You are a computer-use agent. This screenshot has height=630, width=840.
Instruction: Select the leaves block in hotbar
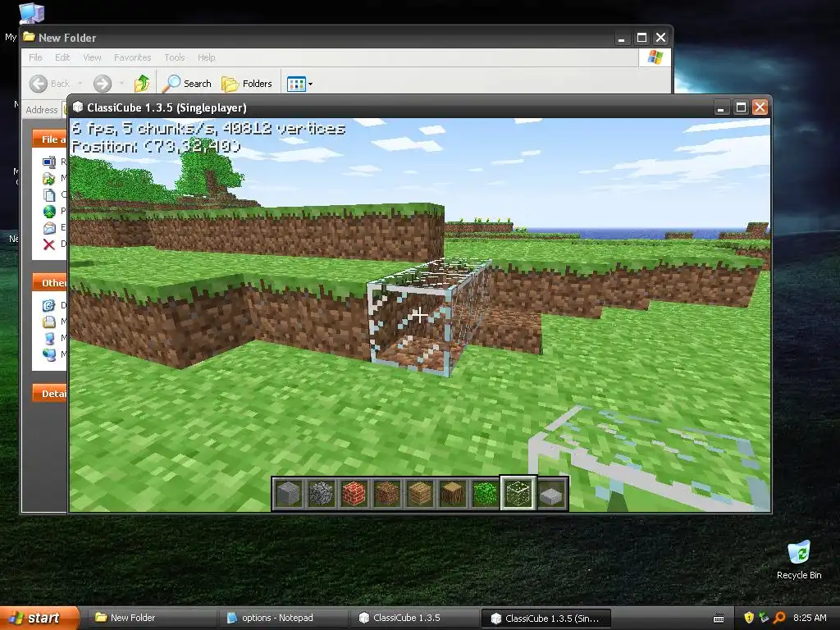tap(485, 493)
